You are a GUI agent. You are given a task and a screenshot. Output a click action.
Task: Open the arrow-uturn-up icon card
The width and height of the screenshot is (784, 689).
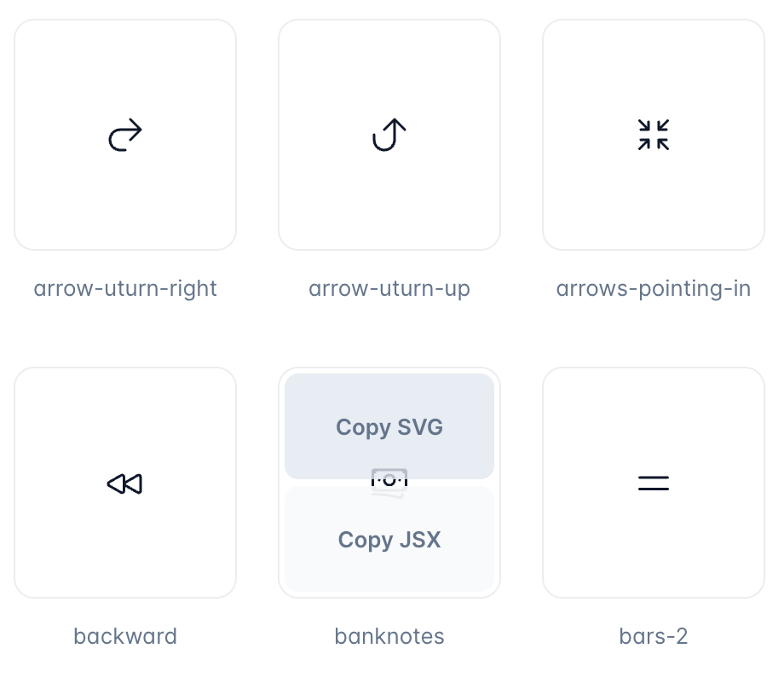point(389,135)
